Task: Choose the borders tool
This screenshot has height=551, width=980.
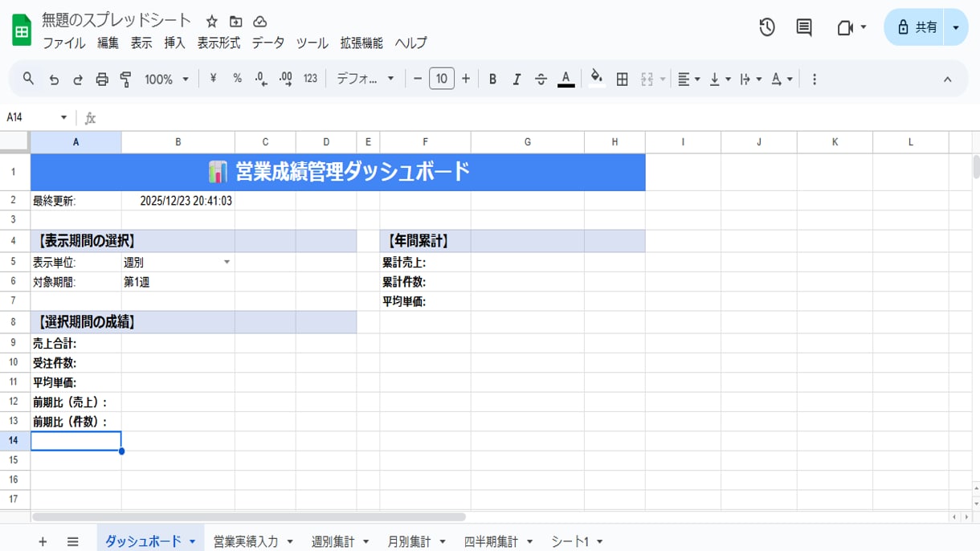Action: pos(622,79)
